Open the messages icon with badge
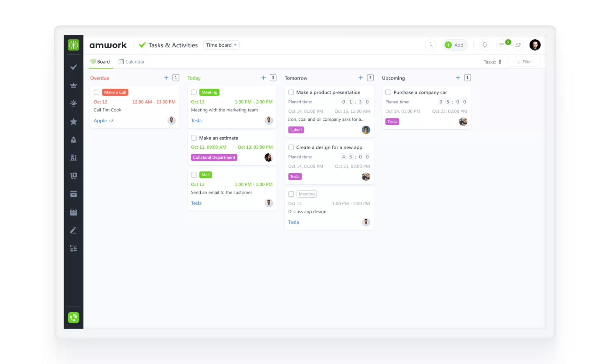Viewport: 610px width, 364px height. [502, 45]
